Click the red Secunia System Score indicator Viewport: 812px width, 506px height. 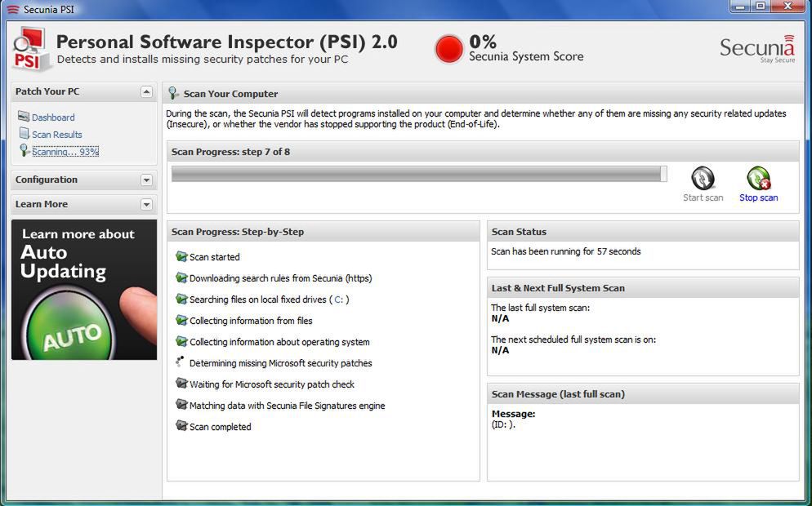point(448,49)
